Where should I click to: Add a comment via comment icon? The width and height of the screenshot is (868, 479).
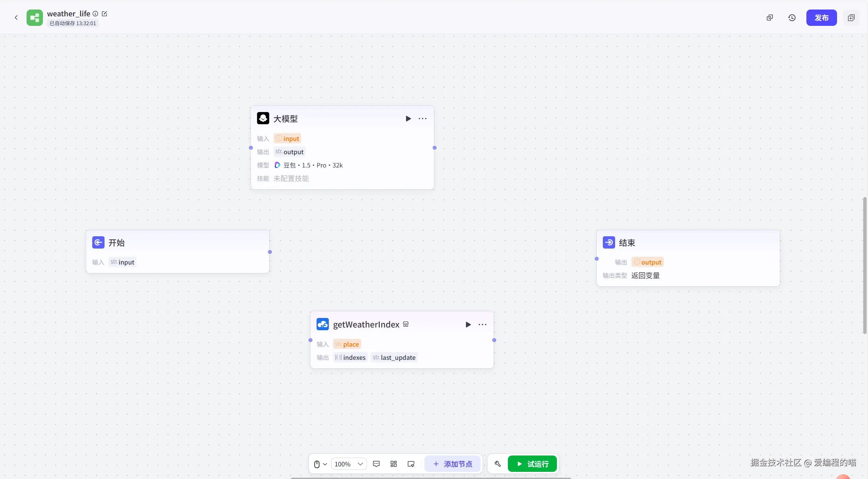pos(376,464)
